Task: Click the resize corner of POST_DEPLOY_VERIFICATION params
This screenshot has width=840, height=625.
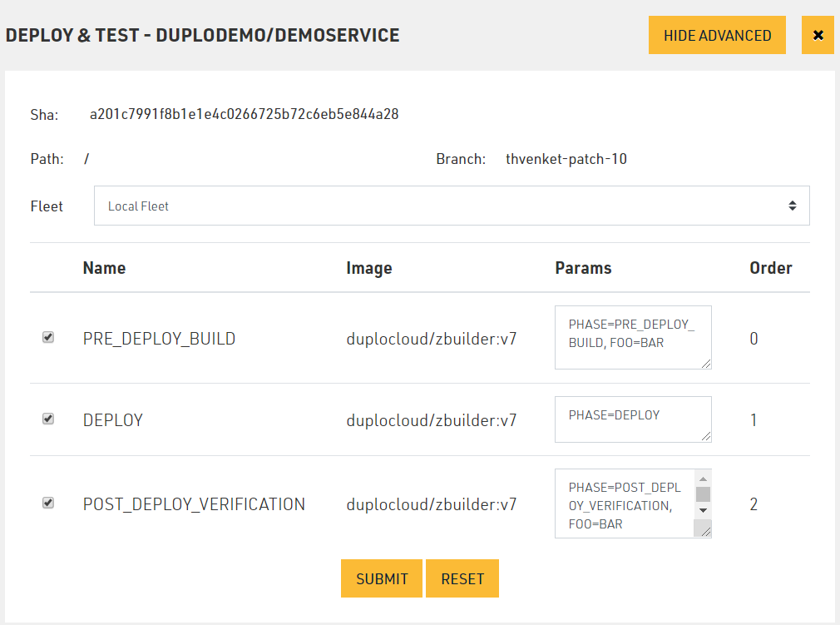Action: [x=704, y=529]
